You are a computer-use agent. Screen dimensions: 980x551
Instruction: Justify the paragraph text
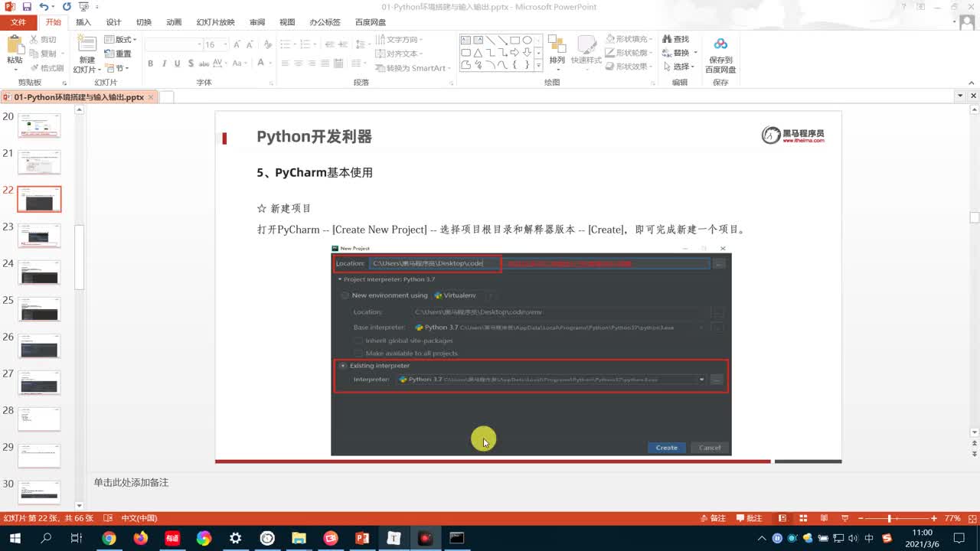(x=326, y=64)
